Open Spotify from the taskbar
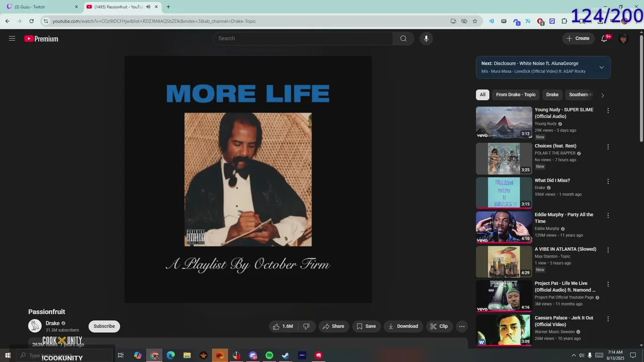This screenshot has height=362, width=644. pyautogui.click(x=269, y=355)
